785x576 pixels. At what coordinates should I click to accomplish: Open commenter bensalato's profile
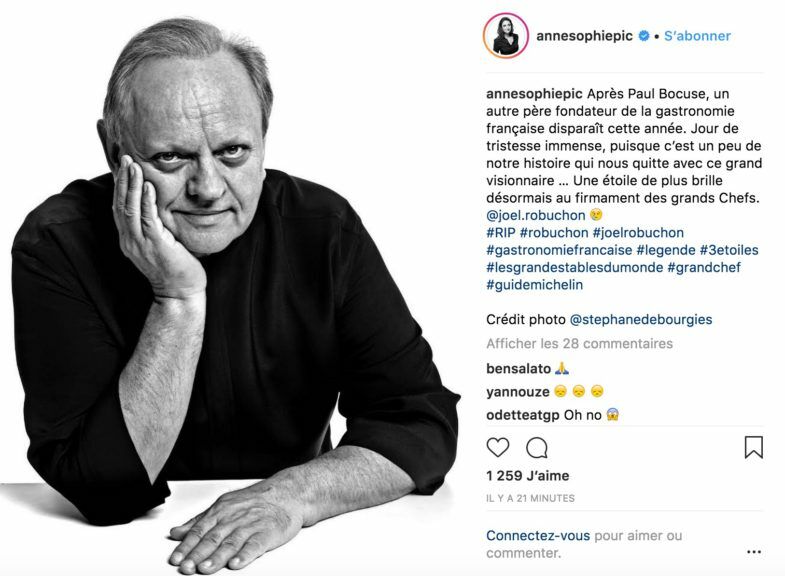coord(519,369)
